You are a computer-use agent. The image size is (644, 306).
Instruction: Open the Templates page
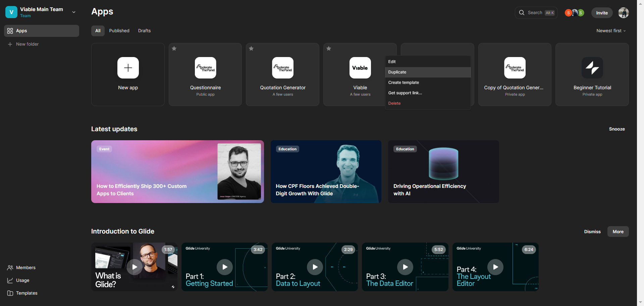tap(22, 293)
